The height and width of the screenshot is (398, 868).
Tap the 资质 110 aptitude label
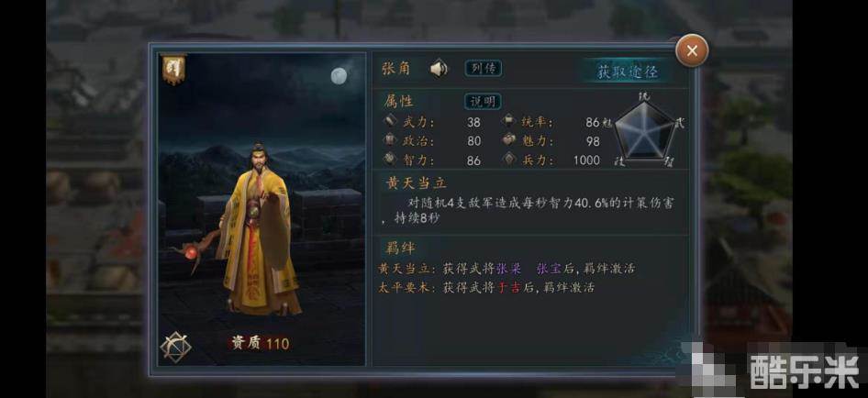pos(260,343)
